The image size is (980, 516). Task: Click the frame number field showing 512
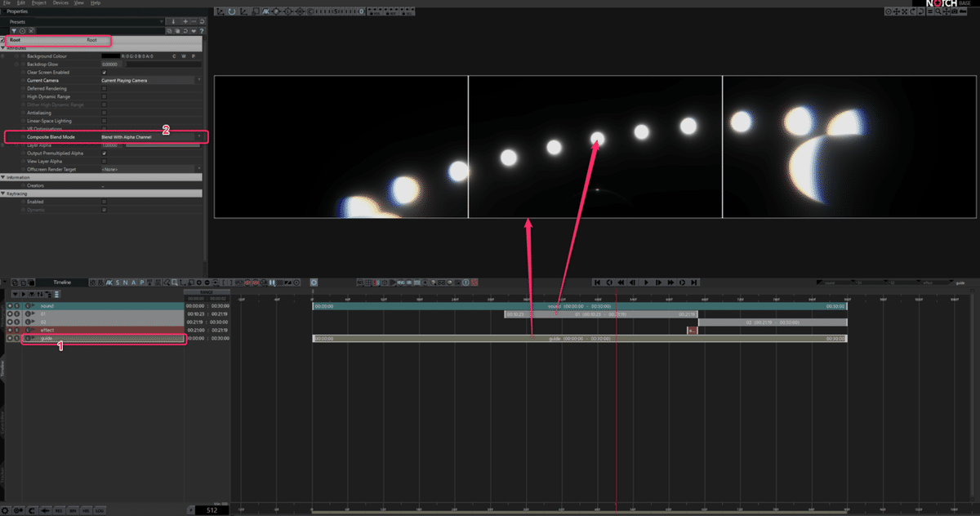(211, 510)
